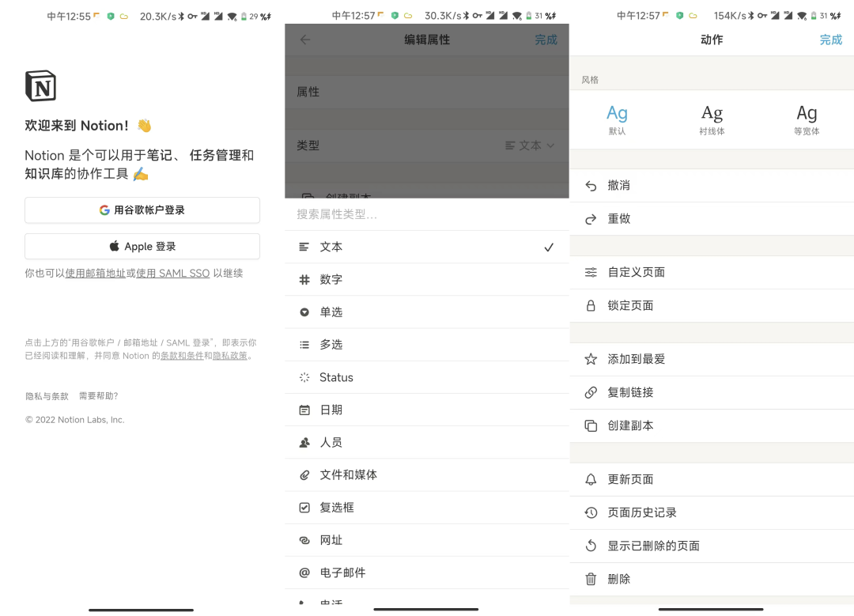854x616 pixels.
Task: Open the 隐私政策 link
Action: pos(230,356)
